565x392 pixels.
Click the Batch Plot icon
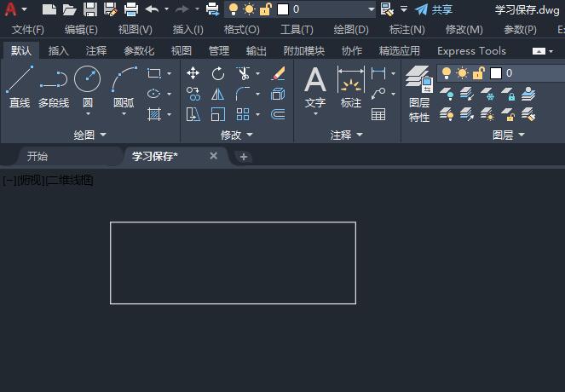[213, 9]
